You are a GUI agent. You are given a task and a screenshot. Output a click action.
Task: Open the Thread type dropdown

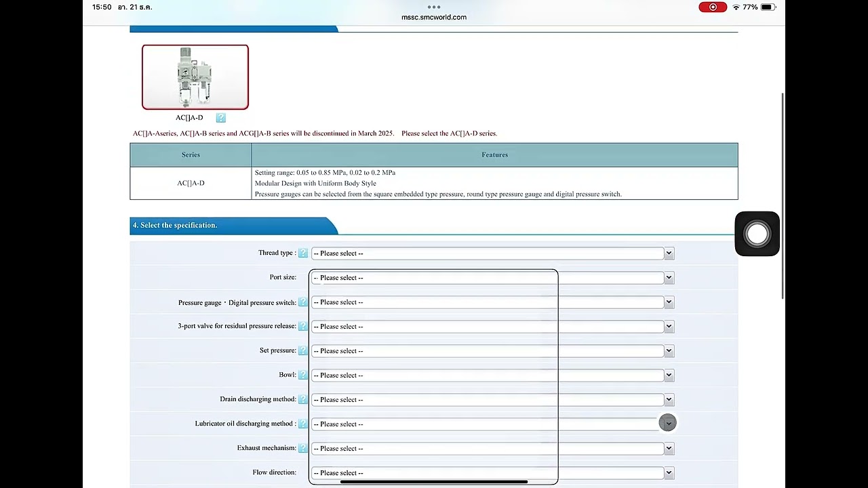coord(492,253)
